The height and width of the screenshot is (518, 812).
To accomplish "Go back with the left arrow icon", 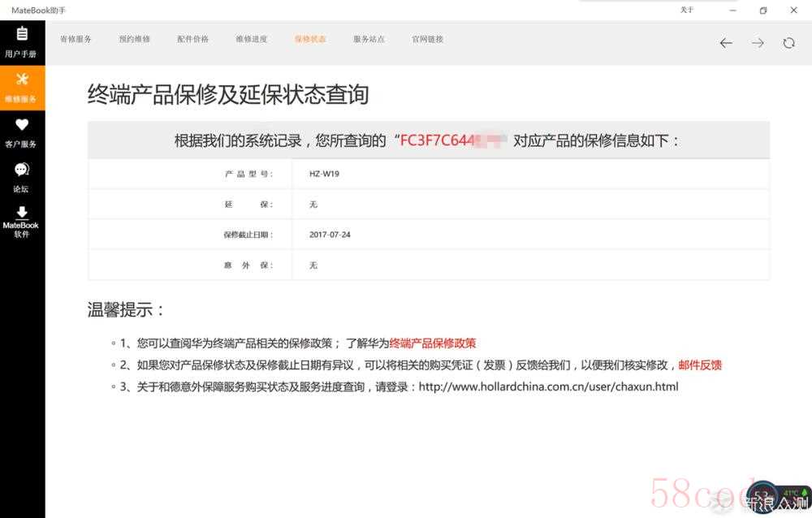I will (x=726, y=43).
